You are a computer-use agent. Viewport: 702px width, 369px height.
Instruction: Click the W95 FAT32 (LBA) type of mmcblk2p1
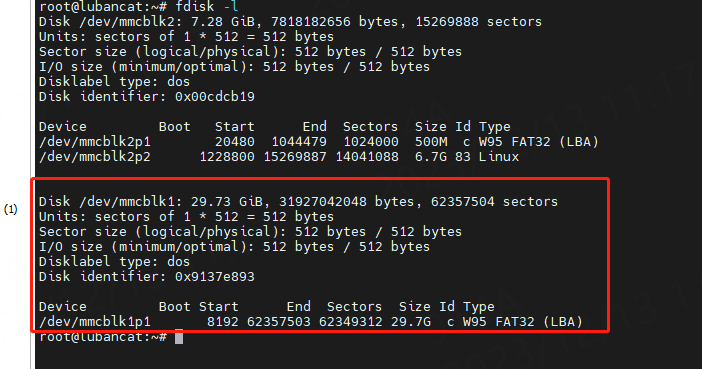coord(539,142)
